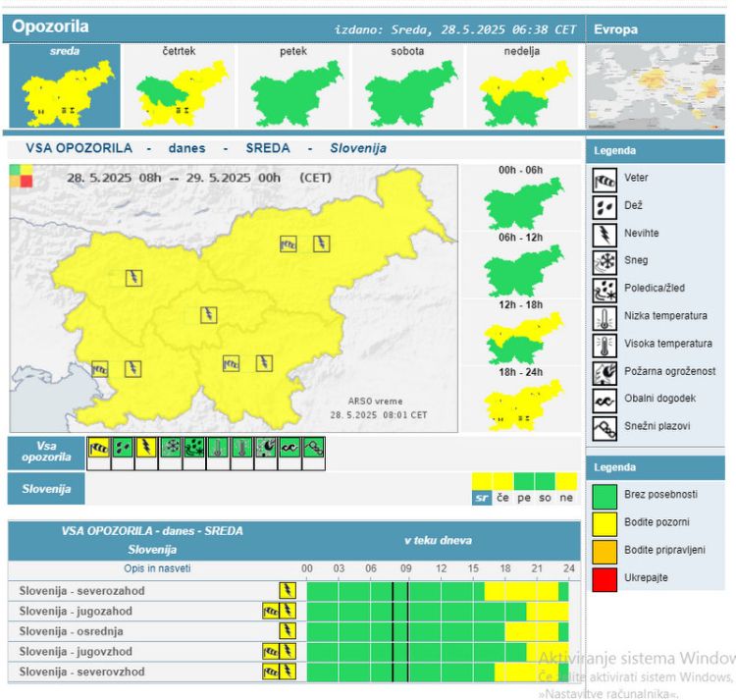Select the snow warning icon in Vsa opozorila row
Screen dimensions: 736x700
coord(171,448)
